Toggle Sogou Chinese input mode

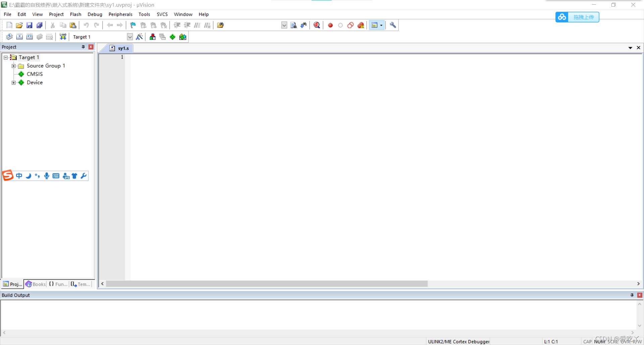tap(19, 176)
